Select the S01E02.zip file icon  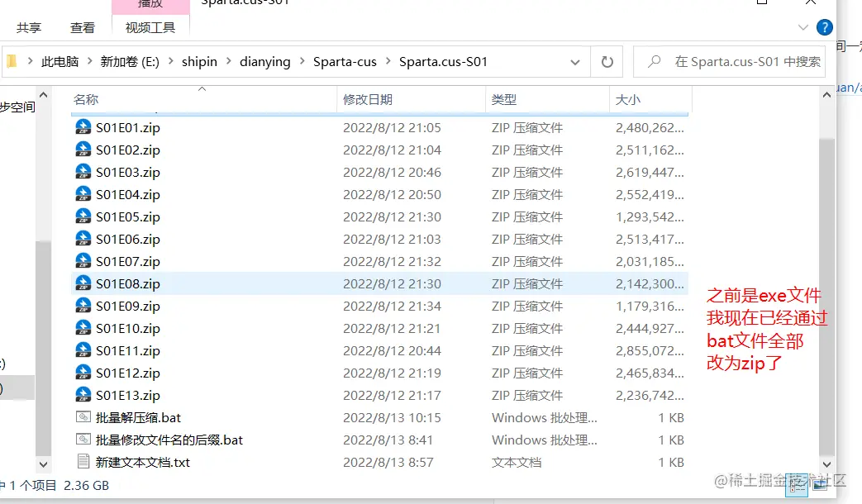coord(83,150)
